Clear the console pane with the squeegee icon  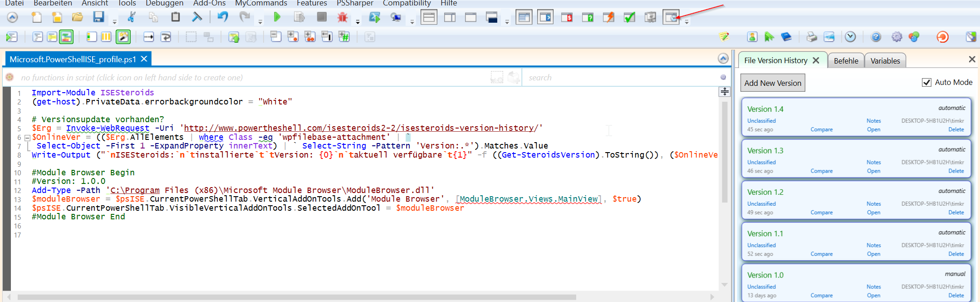tap(197, 17)
